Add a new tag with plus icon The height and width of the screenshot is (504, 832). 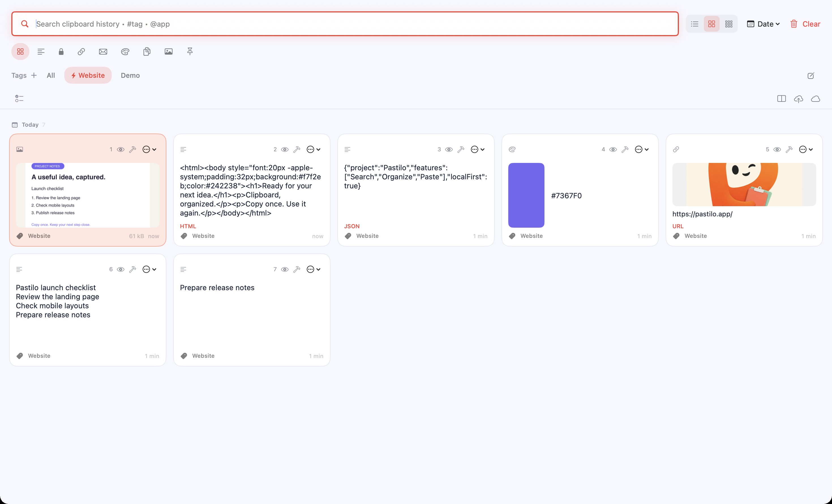coord(34,75)
